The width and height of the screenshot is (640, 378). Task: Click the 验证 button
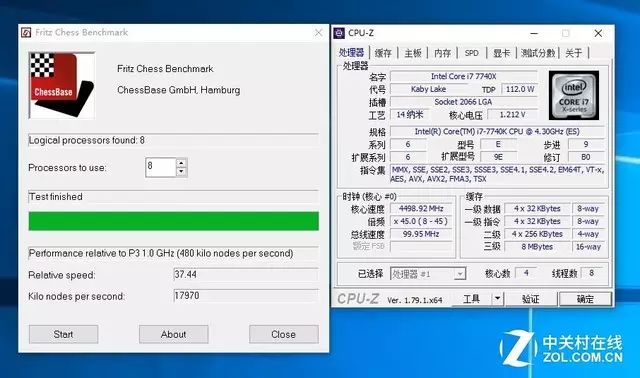click(531, 299)
